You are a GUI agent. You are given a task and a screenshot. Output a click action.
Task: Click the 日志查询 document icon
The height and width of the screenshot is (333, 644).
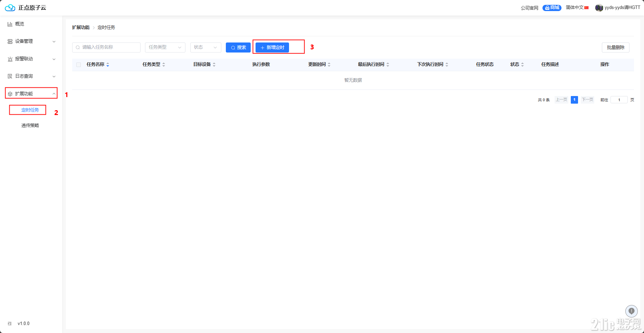[x=10, y=76]
